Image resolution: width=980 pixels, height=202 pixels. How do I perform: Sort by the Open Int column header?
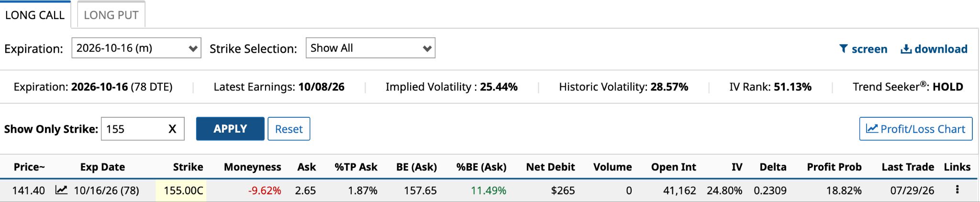[673, 167]
